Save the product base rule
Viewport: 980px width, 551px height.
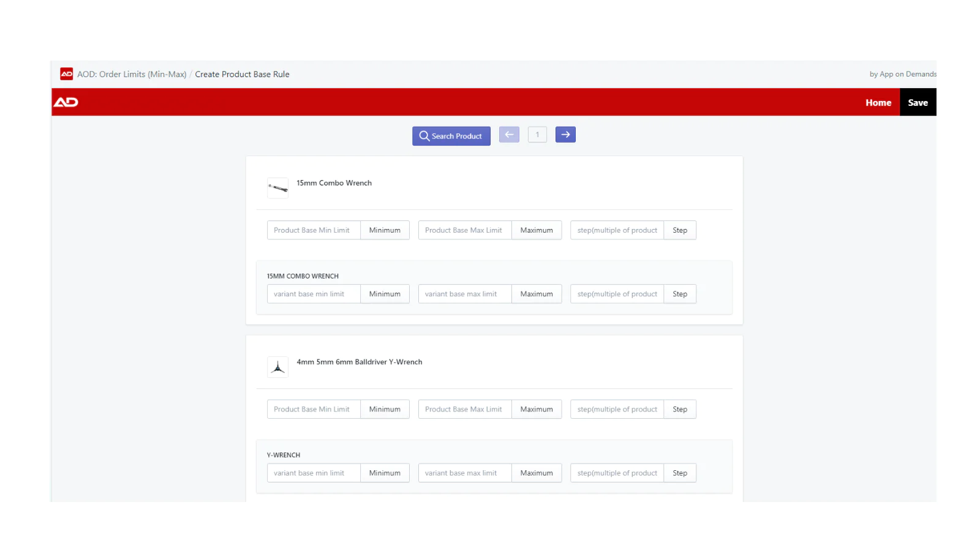tap(917, 103)
